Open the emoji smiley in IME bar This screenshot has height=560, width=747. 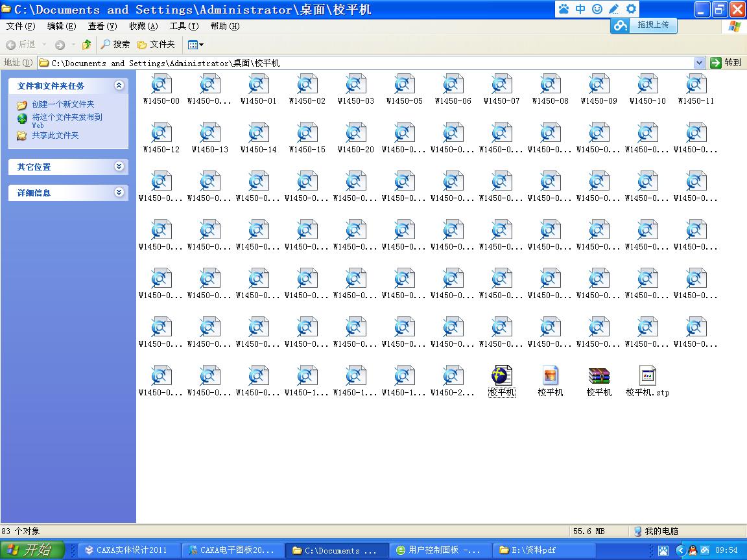(597, 9)
